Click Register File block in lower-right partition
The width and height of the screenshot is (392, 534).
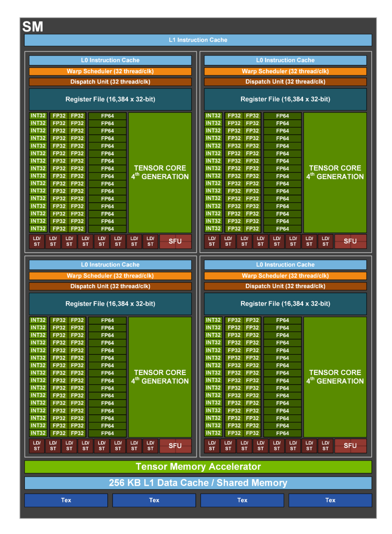tap(285, 304)
